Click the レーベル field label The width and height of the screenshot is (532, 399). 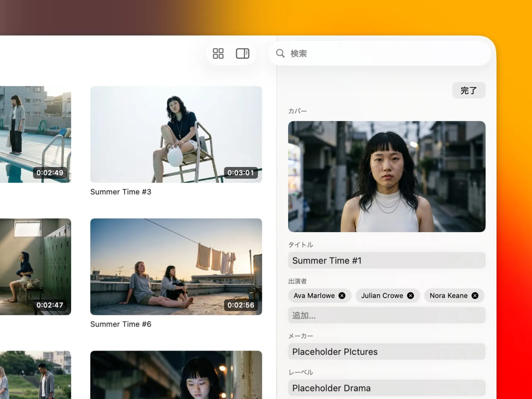tap(301, 372)
